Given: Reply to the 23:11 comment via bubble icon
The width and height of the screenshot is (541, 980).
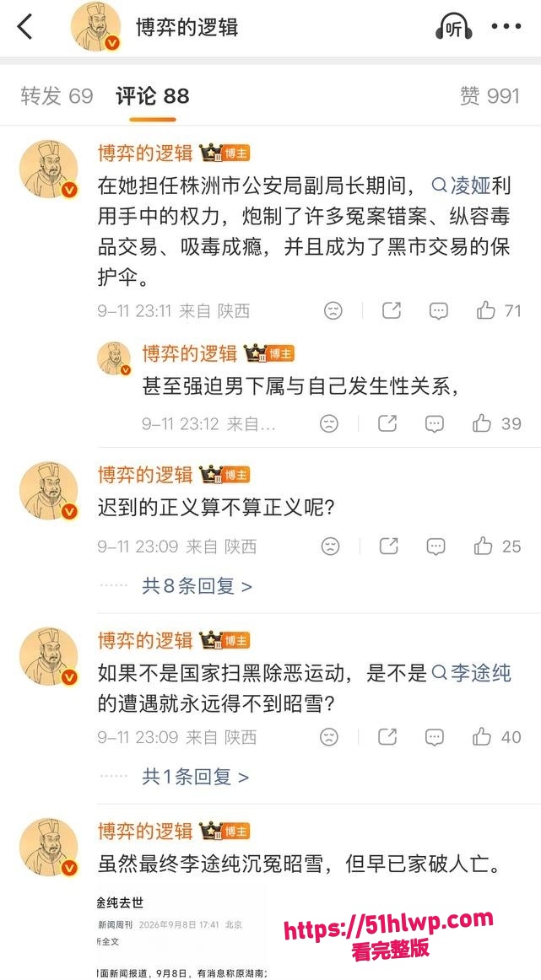Looking at the screenshot, I should (x=438, y=310).
